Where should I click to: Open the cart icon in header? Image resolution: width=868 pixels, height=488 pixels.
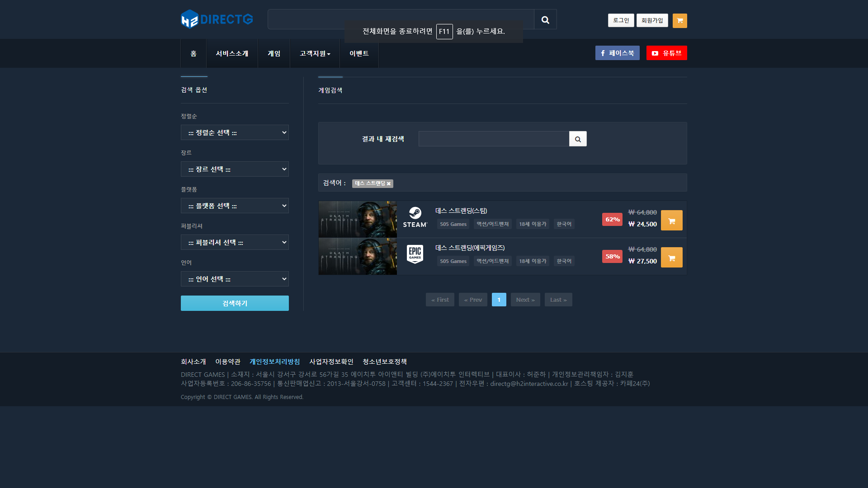coord(679,21)
